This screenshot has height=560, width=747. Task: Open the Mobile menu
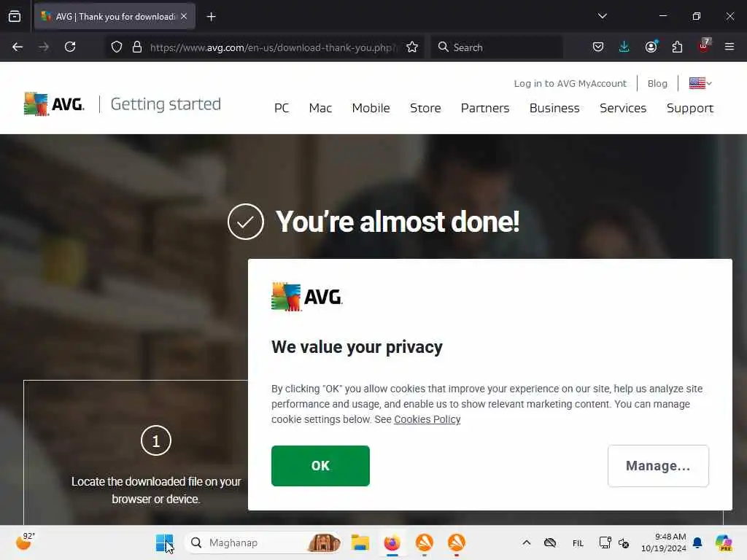coord(371,108)
